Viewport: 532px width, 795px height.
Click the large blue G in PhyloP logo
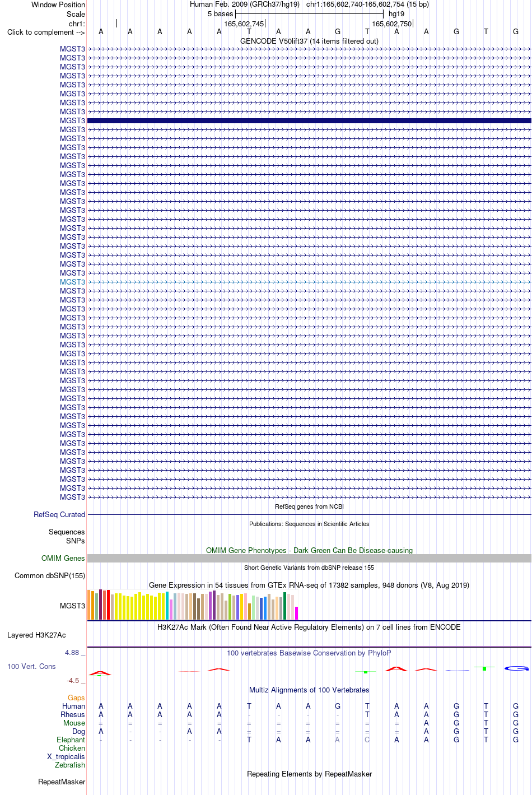516,668
